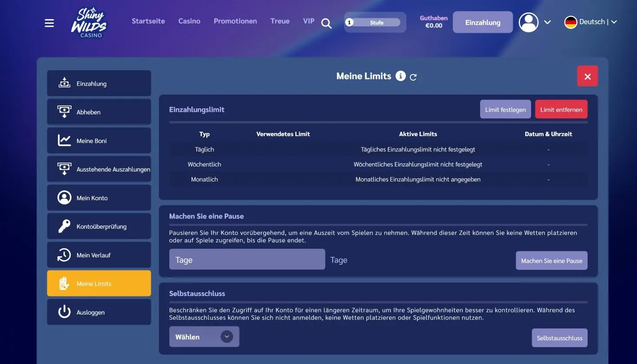Screen dimensions: 637x364
Task: Open the Casino nav item
Action: [x=189, y=21]
